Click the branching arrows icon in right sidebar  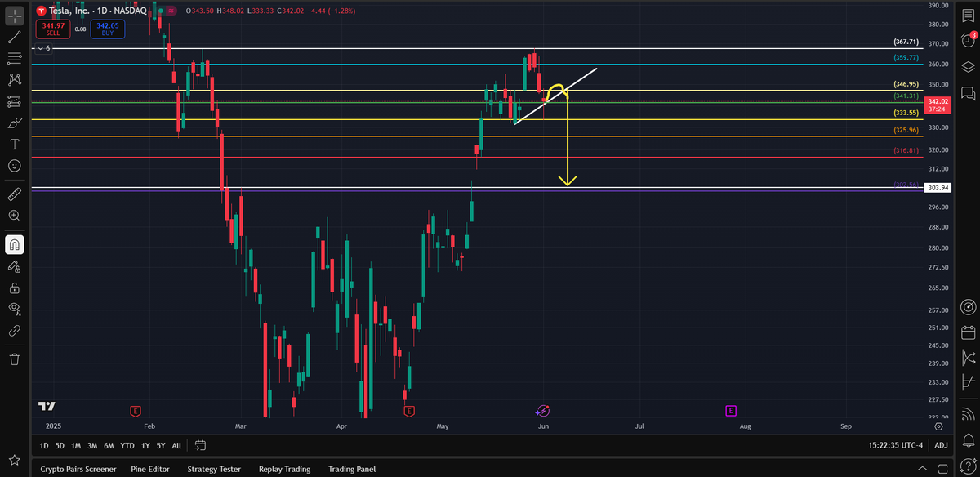[x=969, y=357]
